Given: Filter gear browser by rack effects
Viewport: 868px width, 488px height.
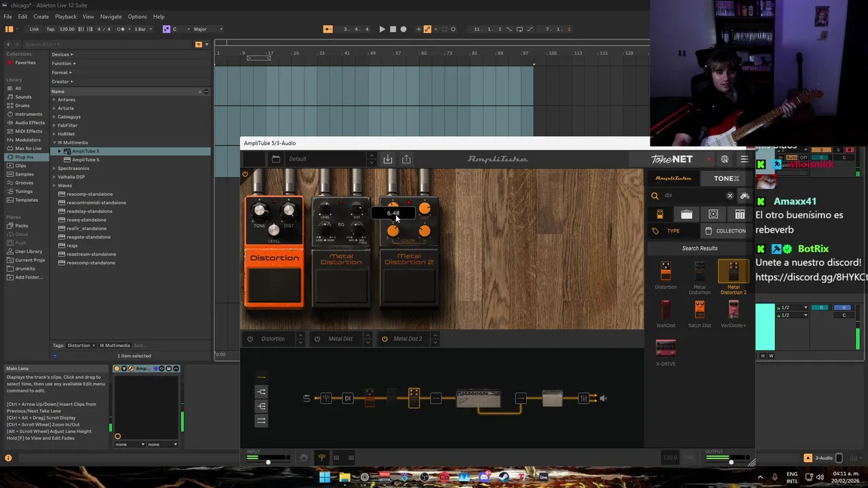Looking at the screenshot, I should 740,214.
